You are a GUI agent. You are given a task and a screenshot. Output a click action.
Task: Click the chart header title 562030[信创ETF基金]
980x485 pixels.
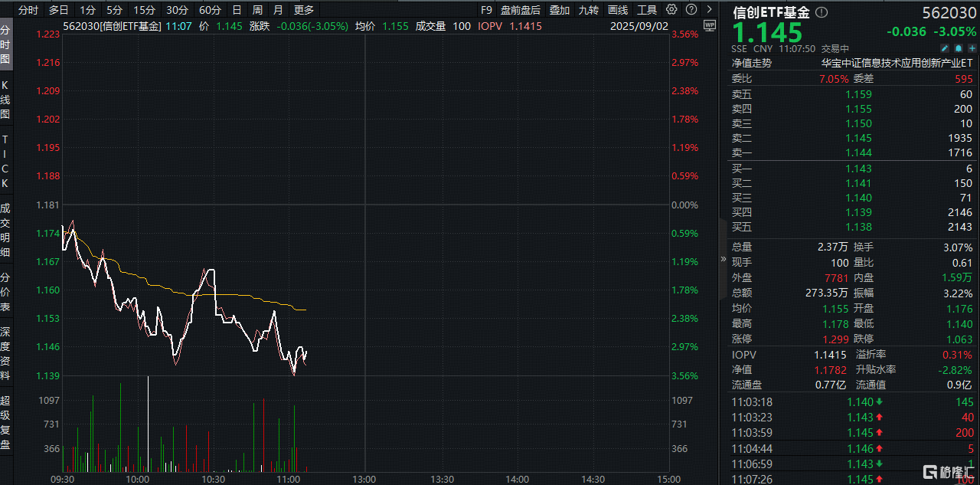tap(113, 25)
